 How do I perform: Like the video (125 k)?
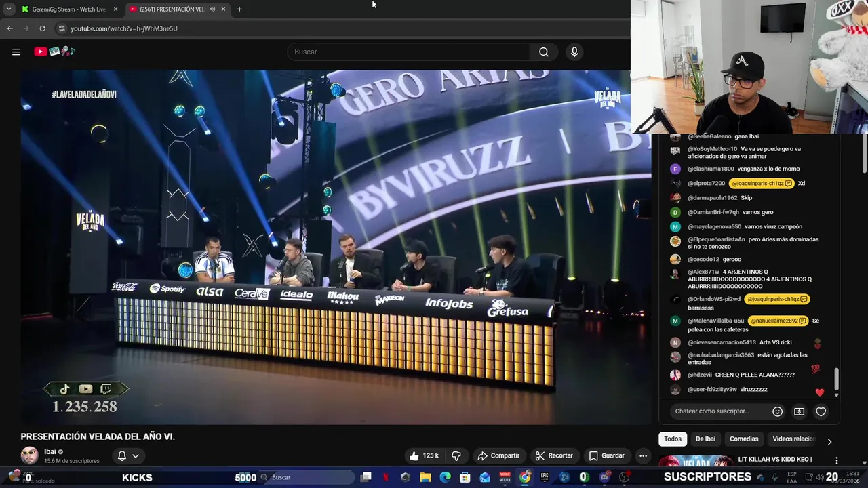tap(425, 455)
